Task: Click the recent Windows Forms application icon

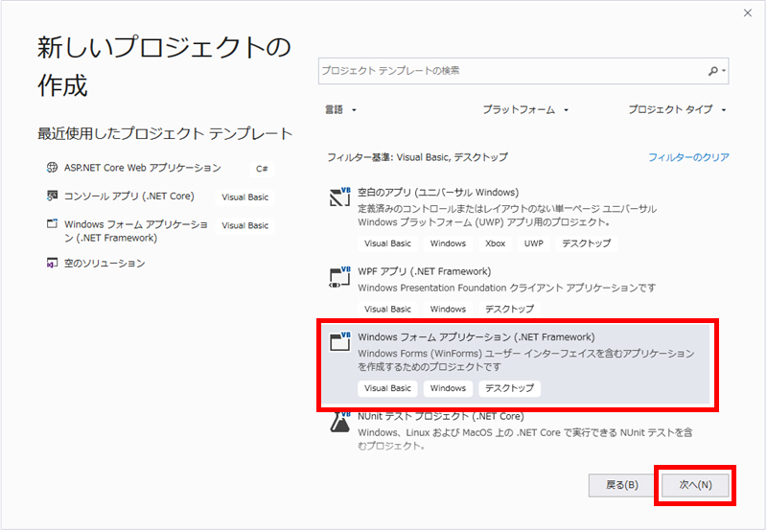Action: coord(52,224)
